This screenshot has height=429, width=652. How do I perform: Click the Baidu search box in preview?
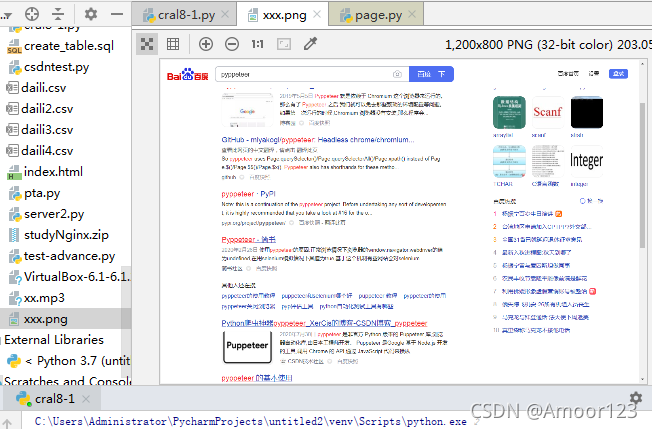312,74
